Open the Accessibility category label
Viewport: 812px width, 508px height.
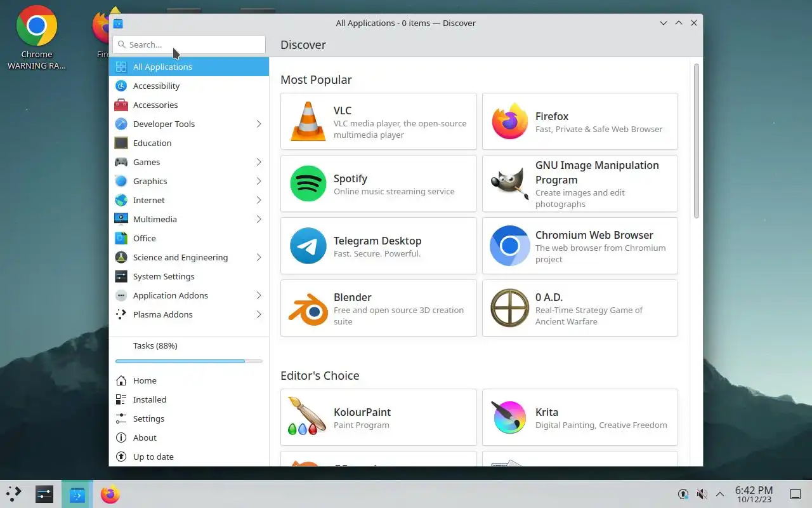(156, 86)
